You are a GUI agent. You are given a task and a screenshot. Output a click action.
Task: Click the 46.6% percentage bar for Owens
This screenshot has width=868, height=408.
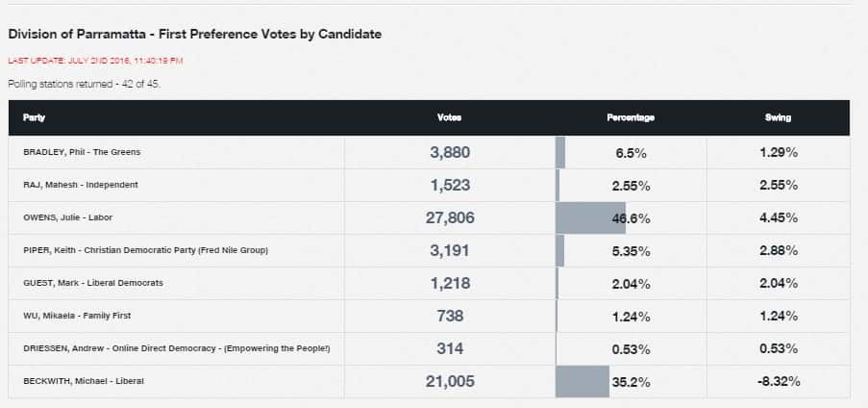591,217
